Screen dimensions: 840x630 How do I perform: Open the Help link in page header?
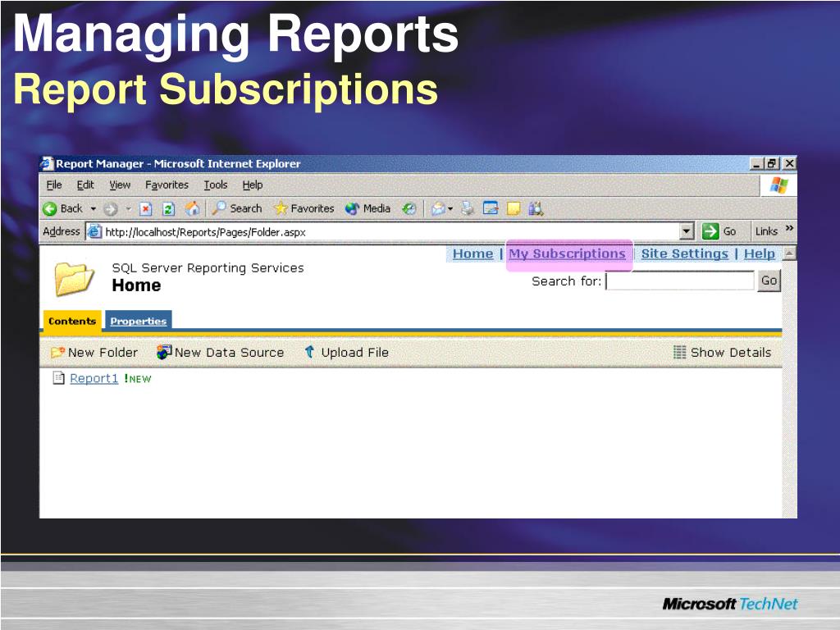click(x=759, y=253)
